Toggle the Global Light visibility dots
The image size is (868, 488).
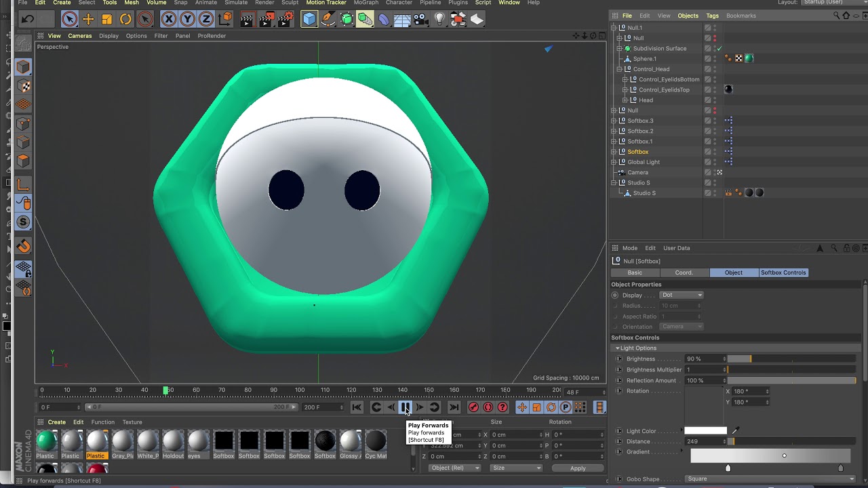click(x=715, y=162)
